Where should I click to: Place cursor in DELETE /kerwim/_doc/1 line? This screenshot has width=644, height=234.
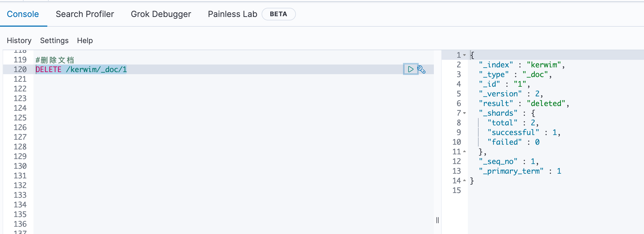pos(81,69)
